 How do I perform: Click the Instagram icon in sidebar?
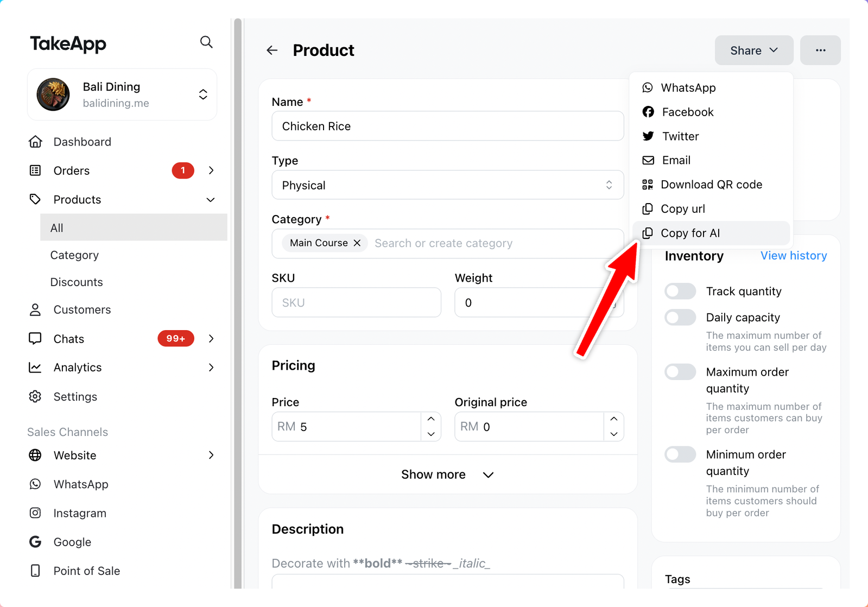point(35,513)
